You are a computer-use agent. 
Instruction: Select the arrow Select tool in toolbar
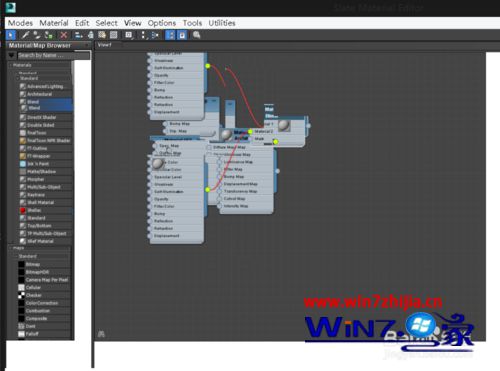click(x=11, y=35)
